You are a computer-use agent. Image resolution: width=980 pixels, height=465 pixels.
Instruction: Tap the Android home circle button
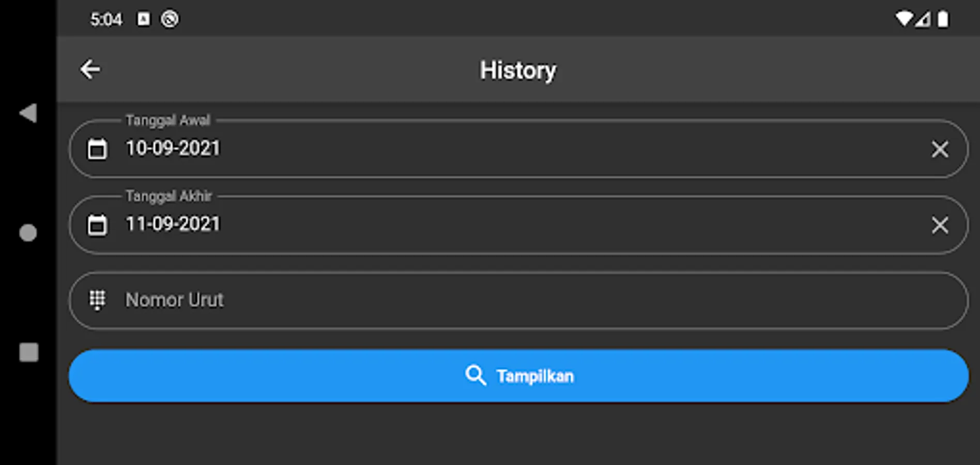[28, 233]
